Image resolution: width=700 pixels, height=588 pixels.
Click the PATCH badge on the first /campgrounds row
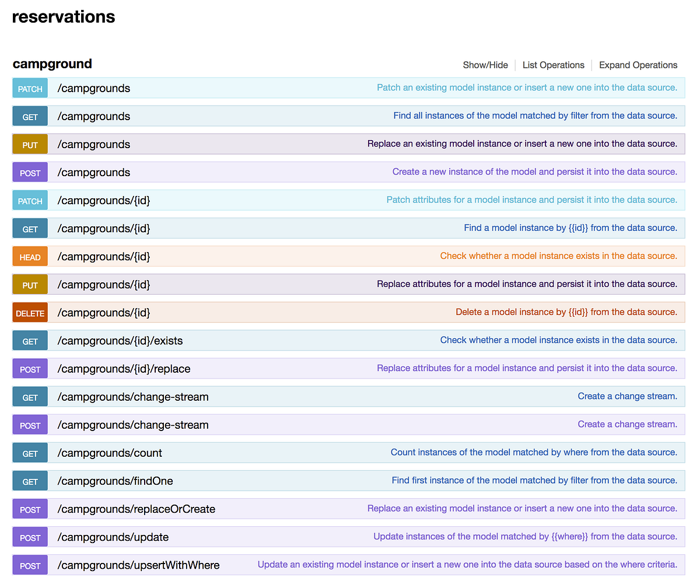(30, 87)
